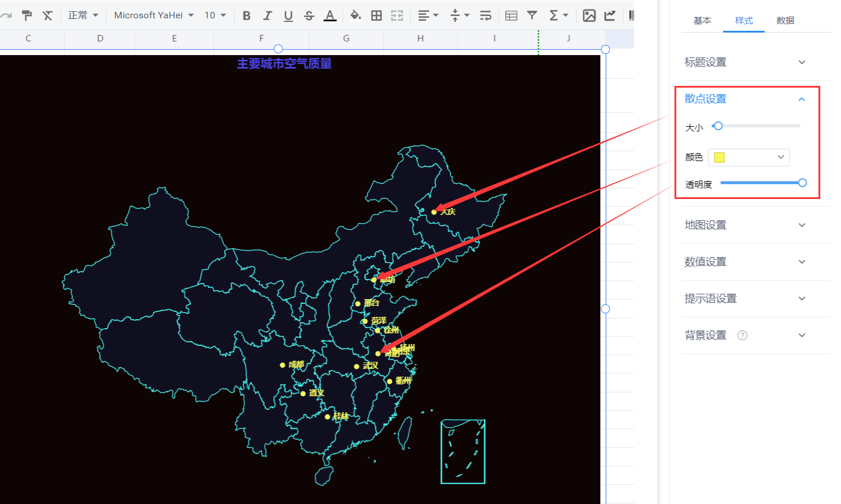Click the chart title 主要城市空气质量

(284, 64)
